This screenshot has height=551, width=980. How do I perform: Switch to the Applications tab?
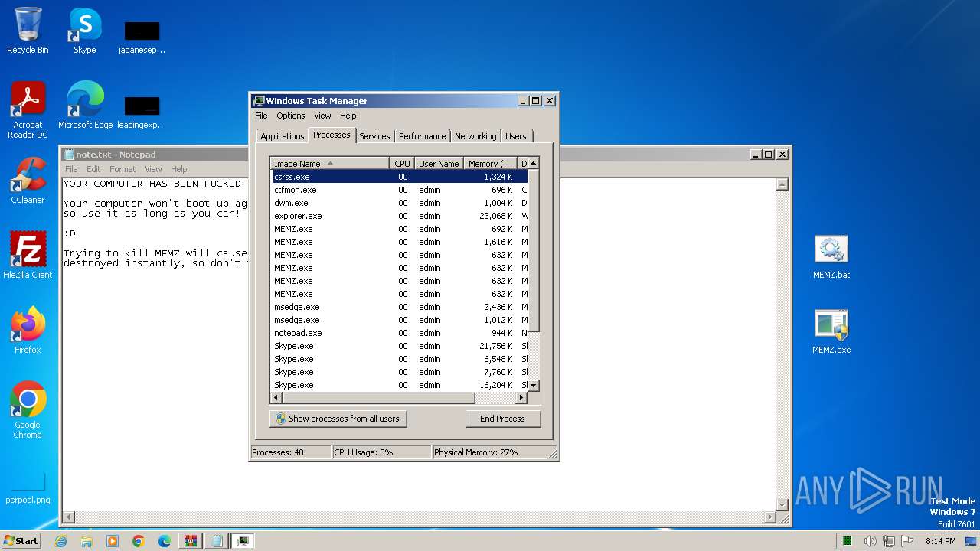click(x=283, y=136)
